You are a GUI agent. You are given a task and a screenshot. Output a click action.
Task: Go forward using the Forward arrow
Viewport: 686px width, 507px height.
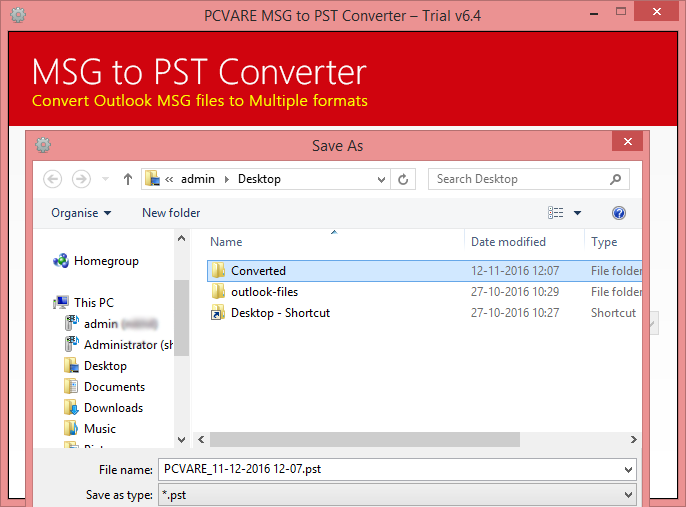point(81,179)
